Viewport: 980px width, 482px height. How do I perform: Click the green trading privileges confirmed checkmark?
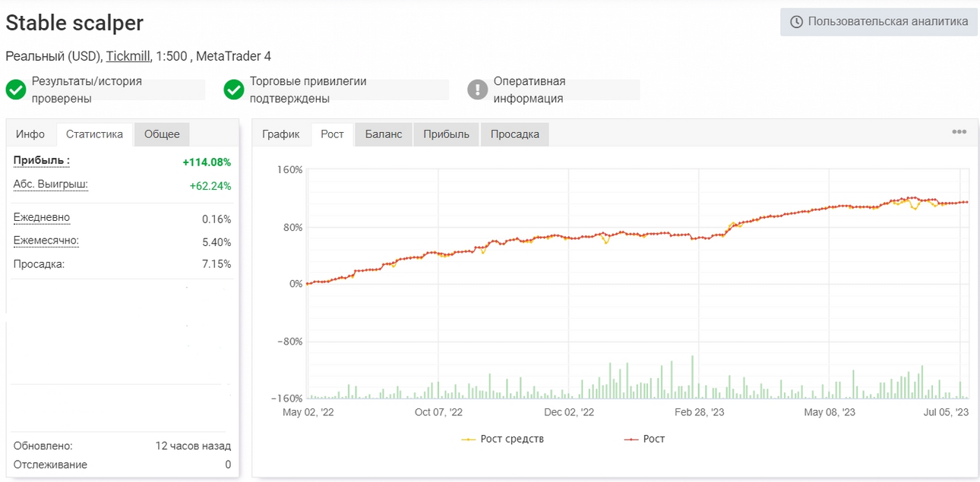234,90
